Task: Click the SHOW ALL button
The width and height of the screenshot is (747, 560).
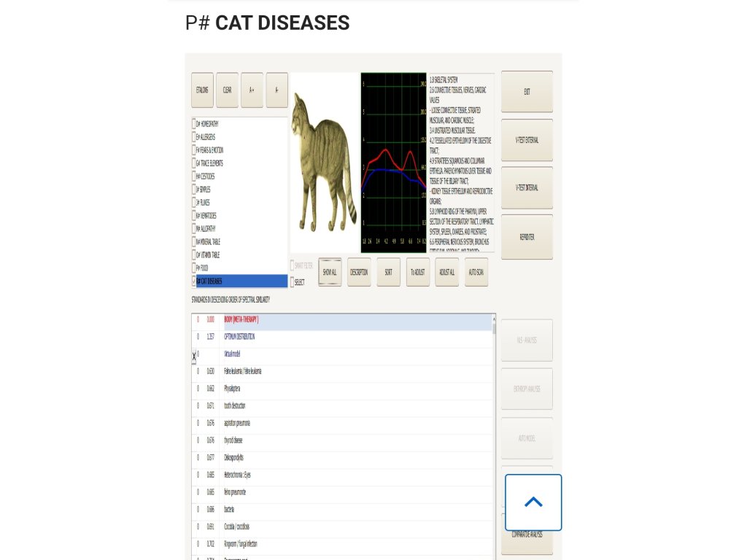Action: 330,272
